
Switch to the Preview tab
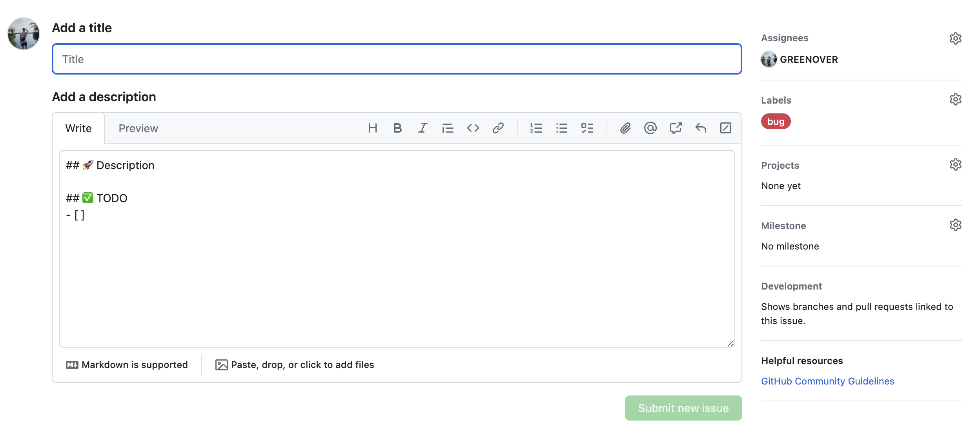(x=138, y=129)
